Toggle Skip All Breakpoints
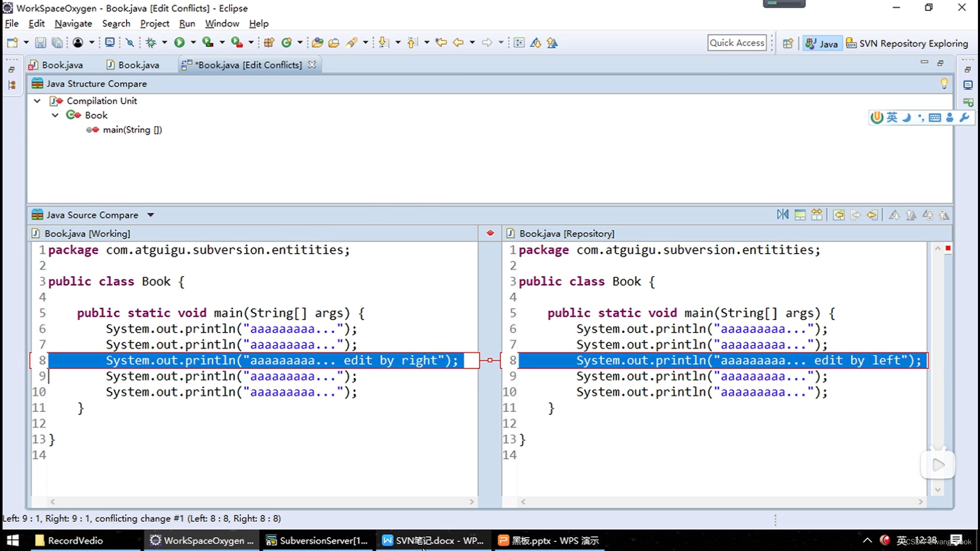This screenshot has width=980, height=551. tap(130, 43)
